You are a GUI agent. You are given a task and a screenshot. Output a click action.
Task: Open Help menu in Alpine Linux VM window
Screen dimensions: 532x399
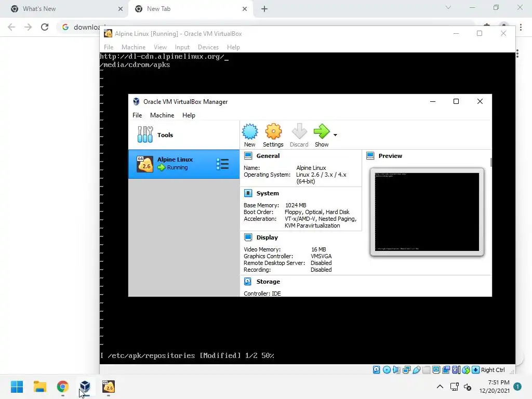[233, 47]
